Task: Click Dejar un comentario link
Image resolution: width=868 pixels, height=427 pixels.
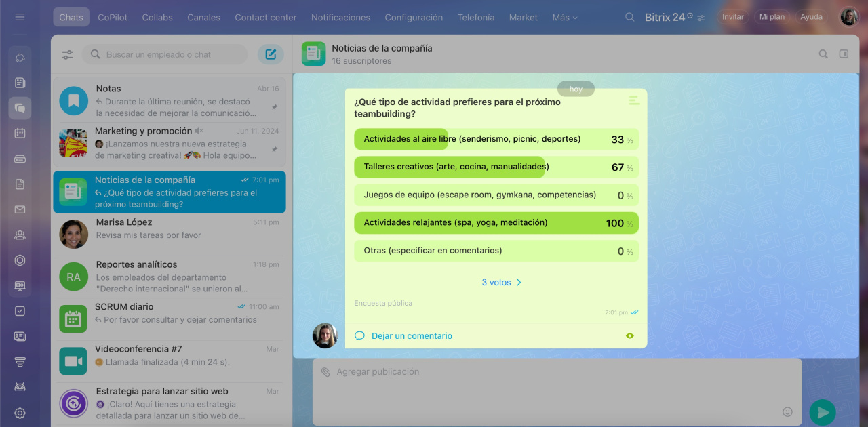Action: tap(412, 335)
